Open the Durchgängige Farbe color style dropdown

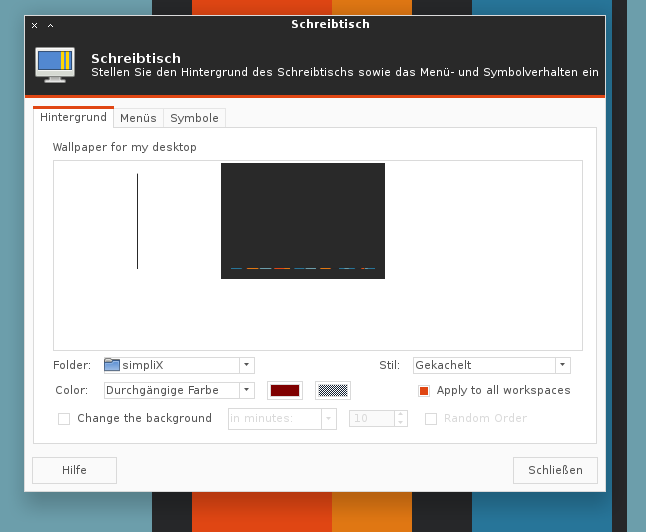click(247, 390)
